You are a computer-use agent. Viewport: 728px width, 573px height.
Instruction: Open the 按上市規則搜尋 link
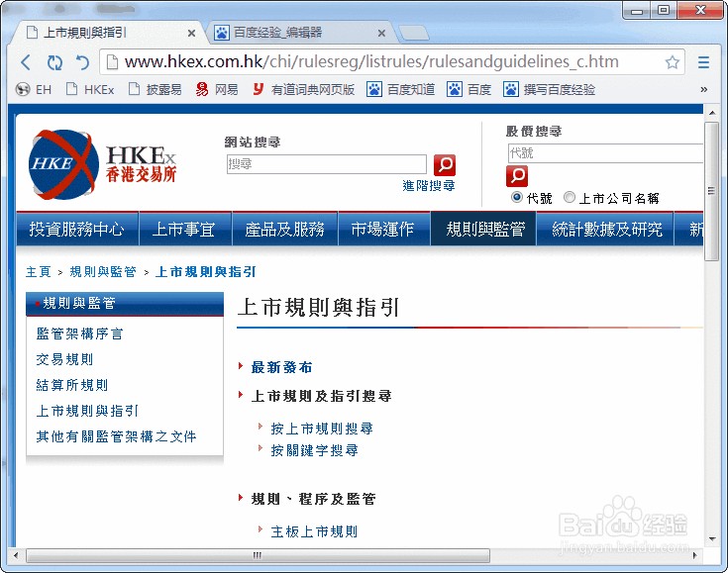(x=322, y=429)
